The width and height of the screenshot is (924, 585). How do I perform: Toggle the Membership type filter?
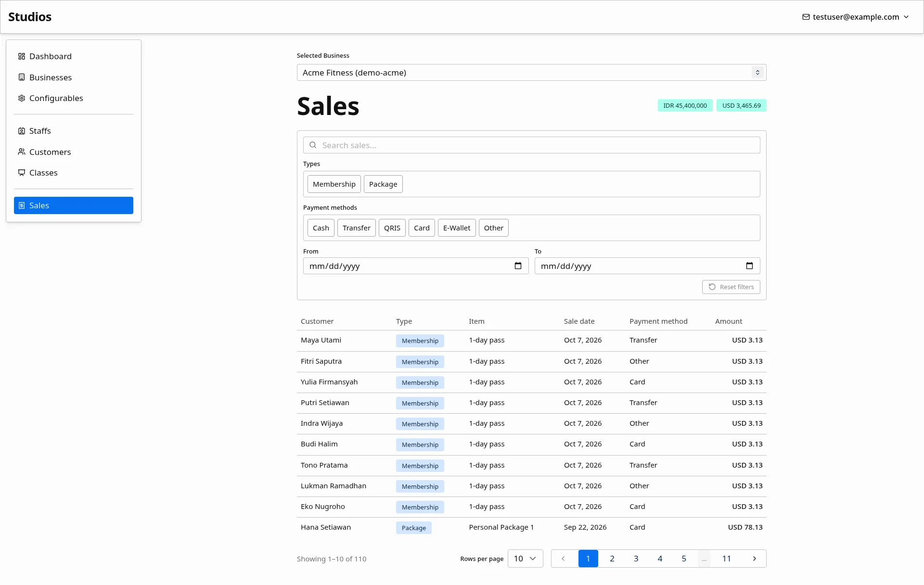(x=334, y=184)
